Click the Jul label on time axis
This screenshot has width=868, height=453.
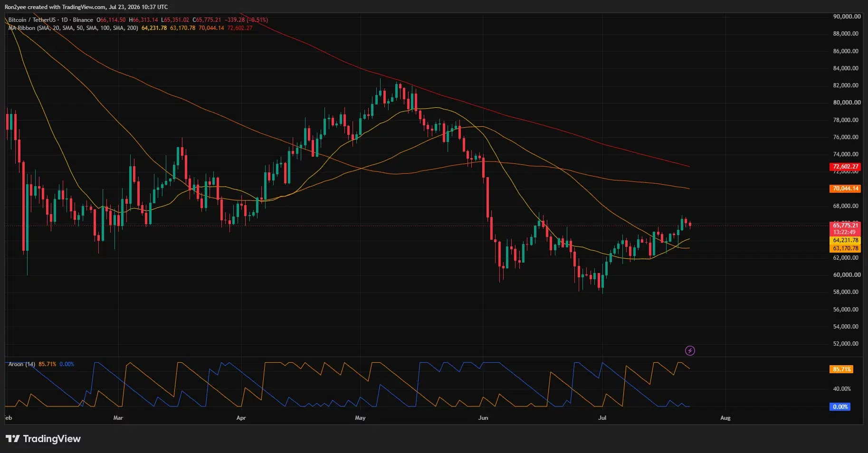pyautogui.click(x=602, y=418)
